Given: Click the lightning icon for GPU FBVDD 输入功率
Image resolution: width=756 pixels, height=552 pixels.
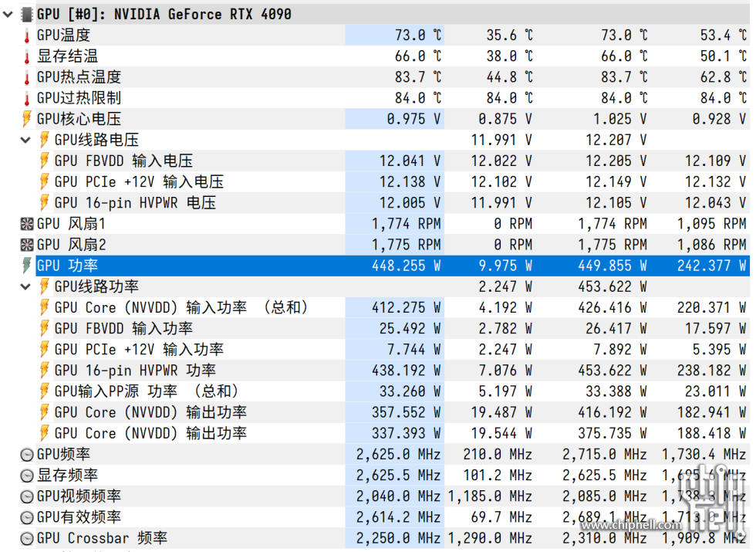Looking at the screenshot, I should [x=45, y=329].
